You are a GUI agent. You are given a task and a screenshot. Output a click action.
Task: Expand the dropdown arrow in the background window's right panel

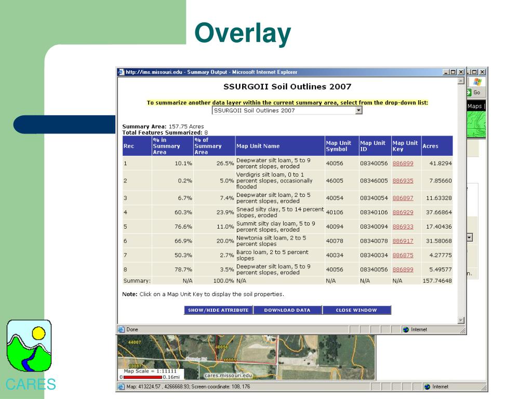click(x=470, y=237)
